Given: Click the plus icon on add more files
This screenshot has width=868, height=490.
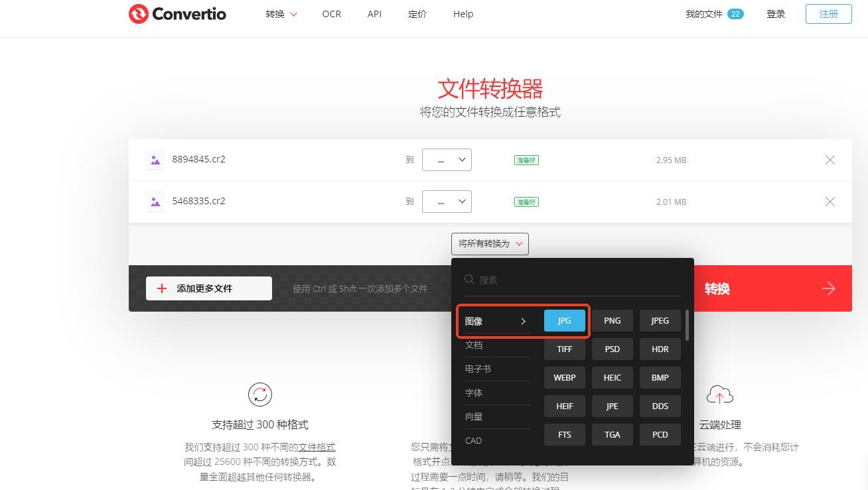Looking at the screenshot, I should (x=161, y=288).
